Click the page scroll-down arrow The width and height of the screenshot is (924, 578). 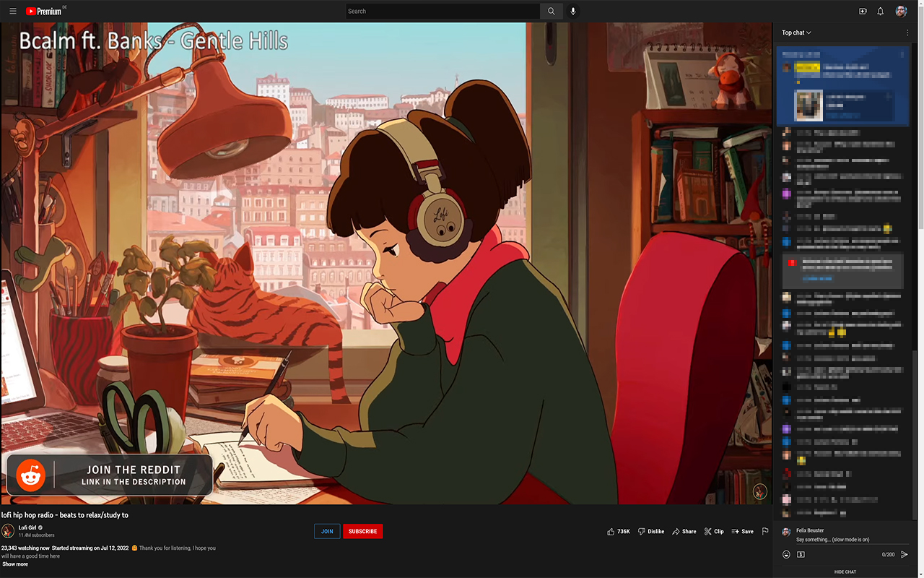coord(920,574)
